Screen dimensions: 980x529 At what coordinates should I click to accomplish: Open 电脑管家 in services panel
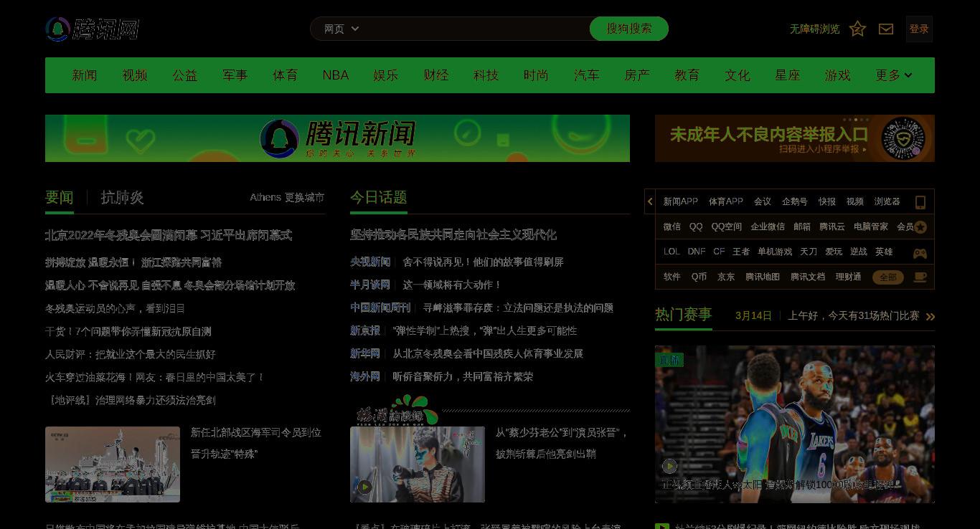(x=871, y=227)
